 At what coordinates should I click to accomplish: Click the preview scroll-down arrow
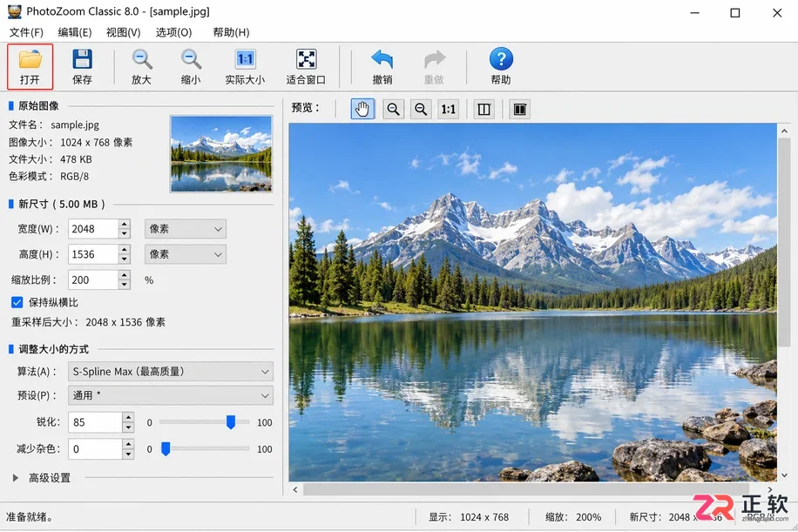coord(784,475)
